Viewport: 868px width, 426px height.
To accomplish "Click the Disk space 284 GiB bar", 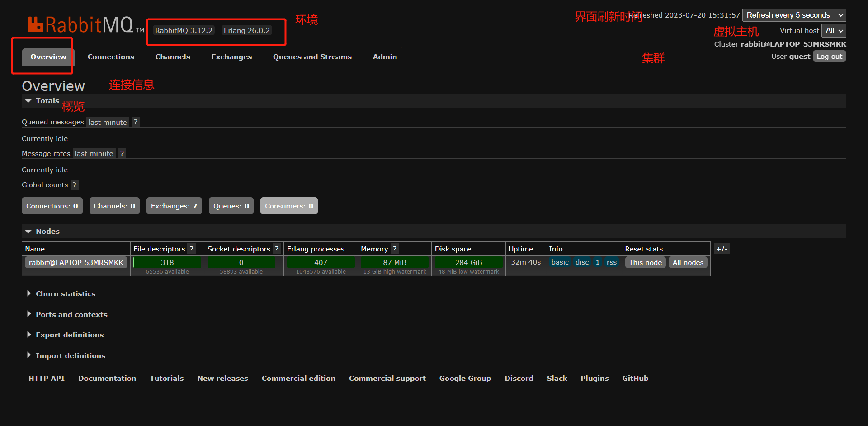I will (x=468, y=262).
